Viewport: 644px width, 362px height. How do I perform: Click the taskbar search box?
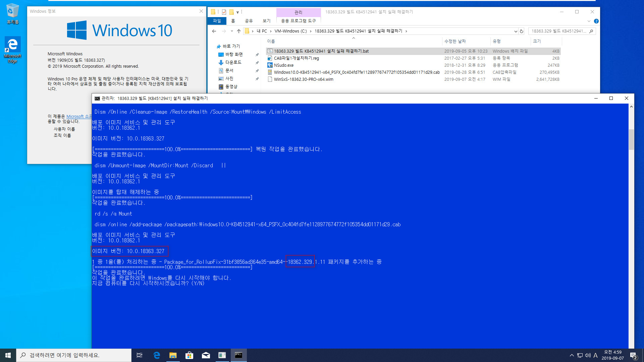74,355
